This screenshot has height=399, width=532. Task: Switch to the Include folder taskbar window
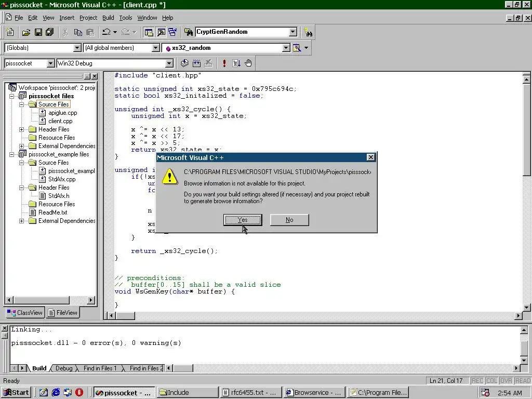click(x=188, y=393)
